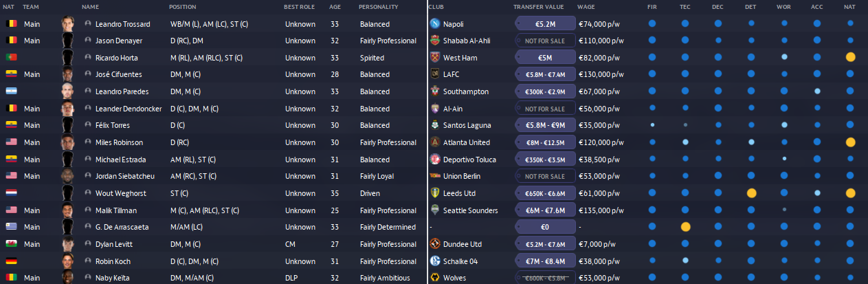
Task: Click Shabab Al-Ahli's Not For Sale button
Action: pos(544,41)
